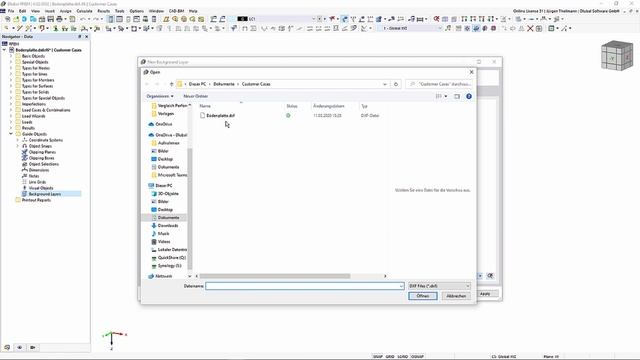Expand Basic Objects in the navigator

click(11, 56)
